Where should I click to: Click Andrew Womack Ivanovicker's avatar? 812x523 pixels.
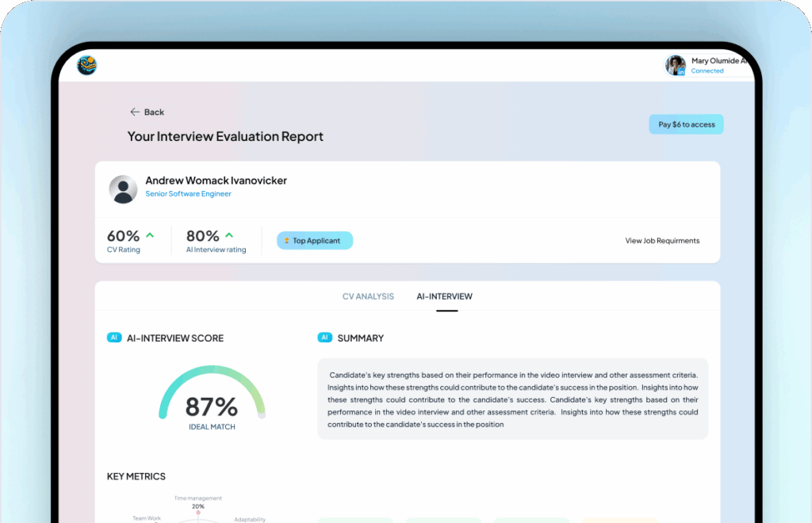(123, 189)
